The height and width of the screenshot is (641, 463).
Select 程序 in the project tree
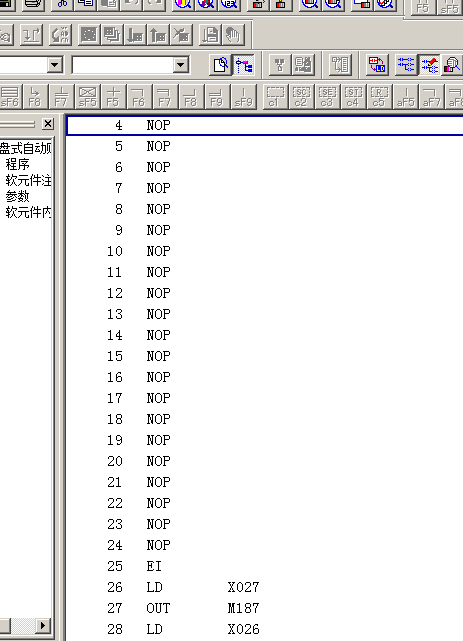[x=18, y=164]
